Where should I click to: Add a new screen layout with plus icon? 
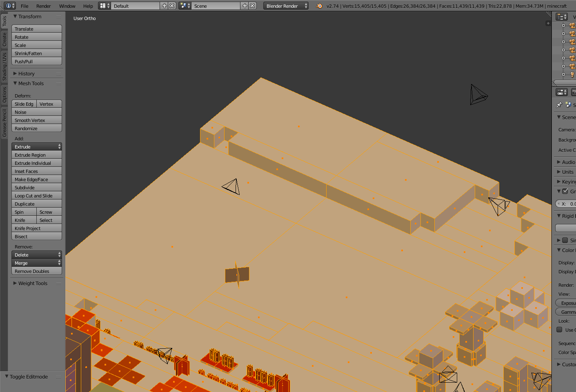[x=165, y=6]
